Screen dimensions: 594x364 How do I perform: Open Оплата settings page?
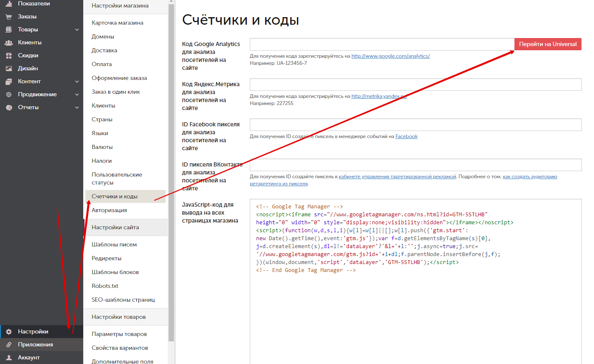pos(102,64)
